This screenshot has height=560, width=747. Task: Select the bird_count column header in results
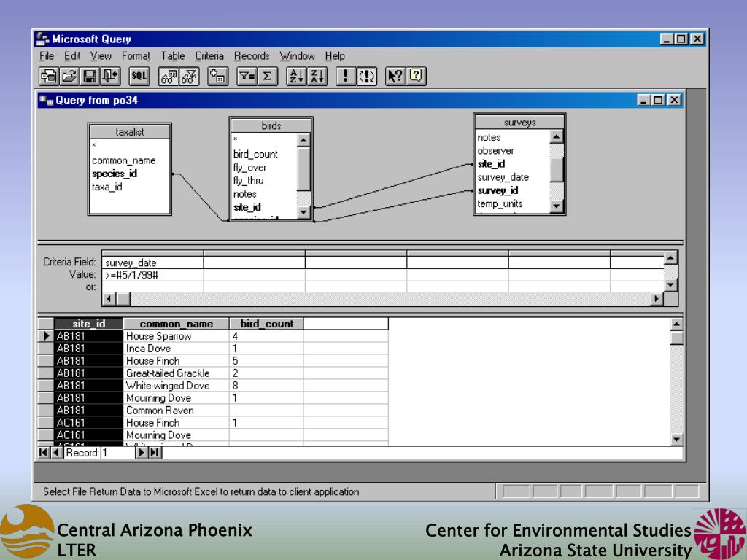point(267,324)
